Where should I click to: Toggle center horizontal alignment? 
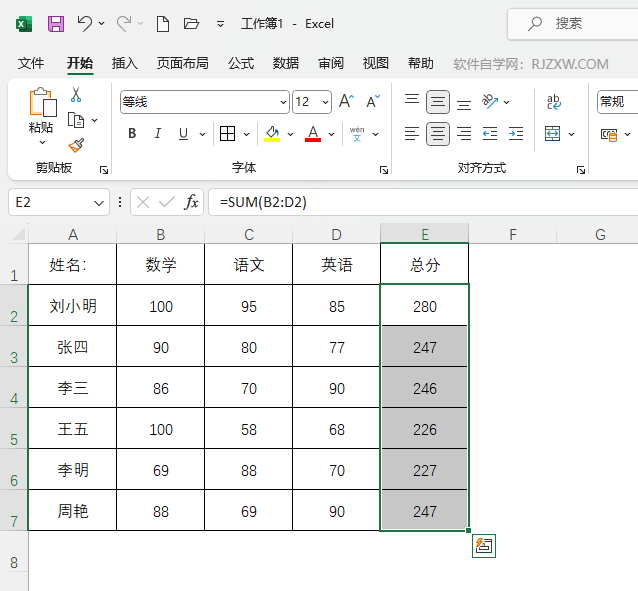(x=438, y=134)
